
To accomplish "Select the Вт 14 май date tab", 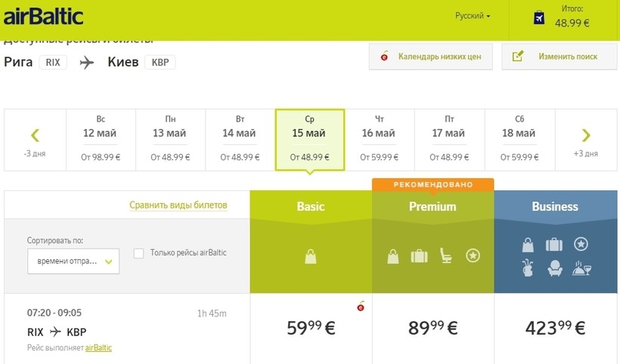I will pos(240,140).
